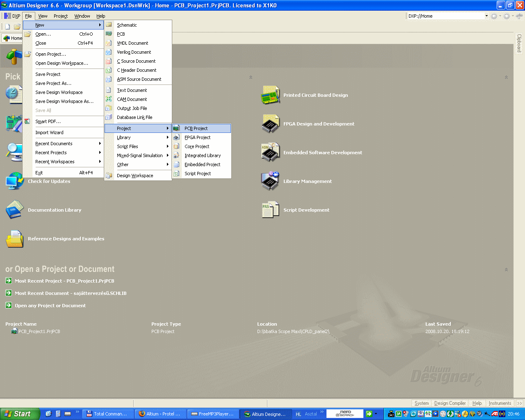Open the View menu
Viewport: 525px width, 420px height.
(x=43, y=16)
